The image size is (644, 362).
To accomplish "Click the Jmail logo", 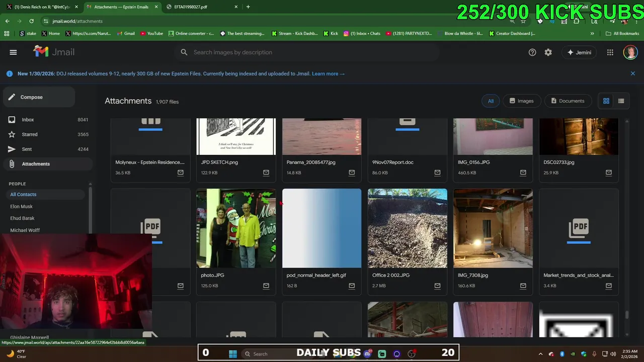I will click(54, 52).
